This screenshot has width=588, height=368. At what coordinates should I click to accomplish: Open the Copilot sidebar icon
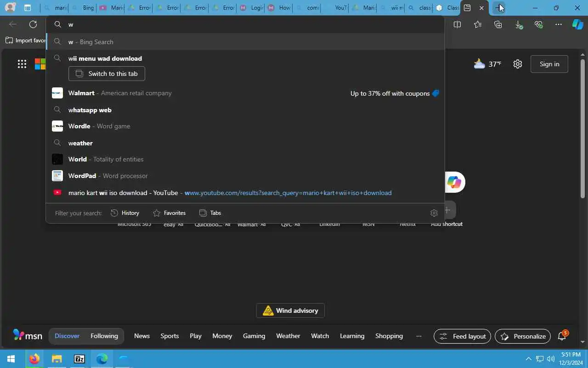578,24
